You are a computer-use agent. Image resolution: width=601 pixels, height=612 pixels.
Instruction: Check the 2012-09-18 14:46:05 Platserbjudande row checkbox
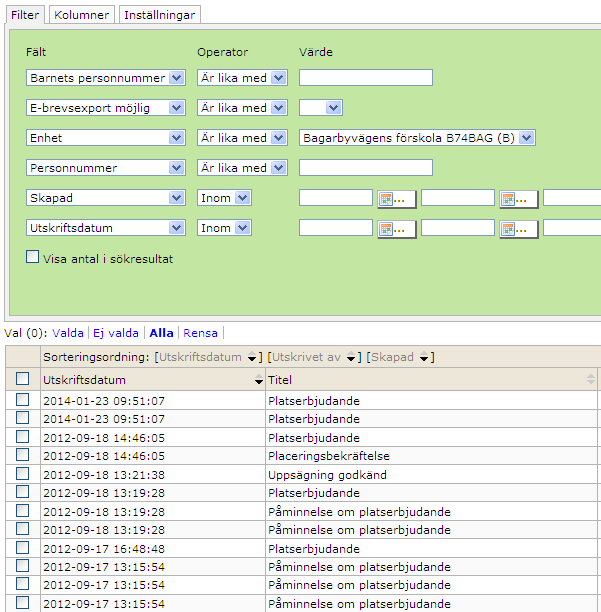click(23, 436)
